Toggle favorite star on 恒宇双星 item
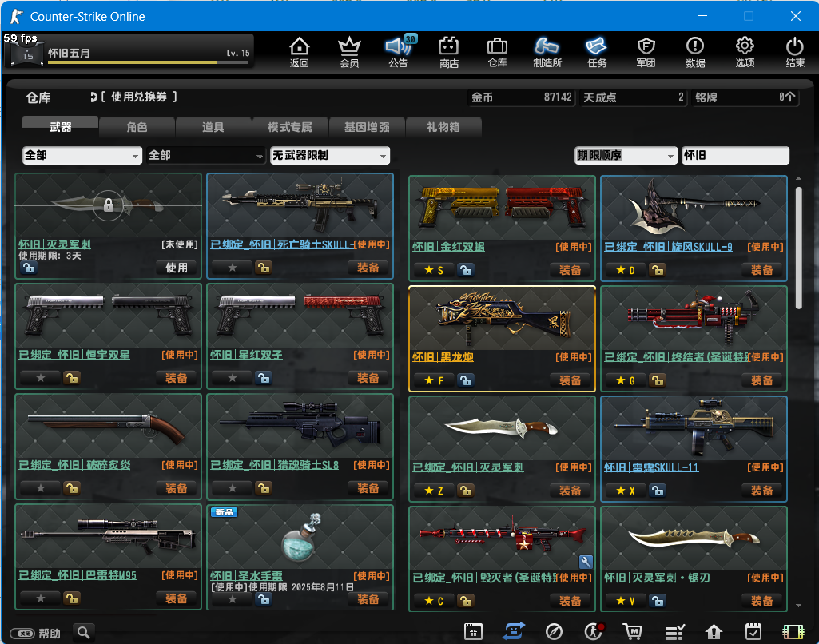The width and height of the screenshot is (819, 644). [41, 378]
